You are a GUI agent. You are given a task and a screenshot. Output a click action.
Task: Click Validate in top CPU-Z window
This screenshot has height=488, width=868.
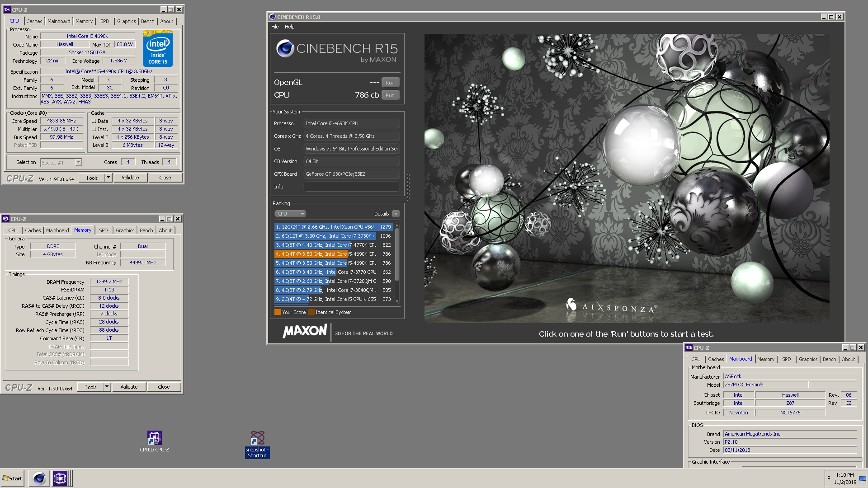pos(130,178)
